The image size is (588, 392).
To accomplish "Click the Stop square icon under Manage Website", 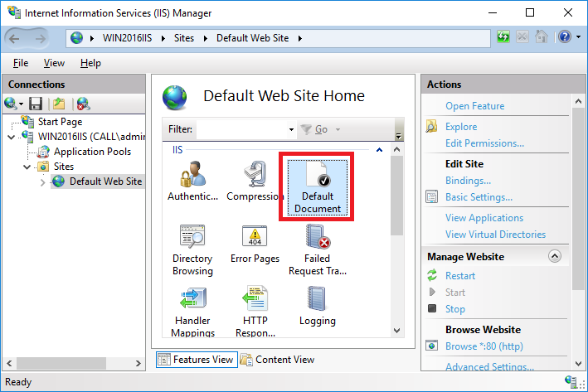I will pyautogui.click(x=432, y=308).
